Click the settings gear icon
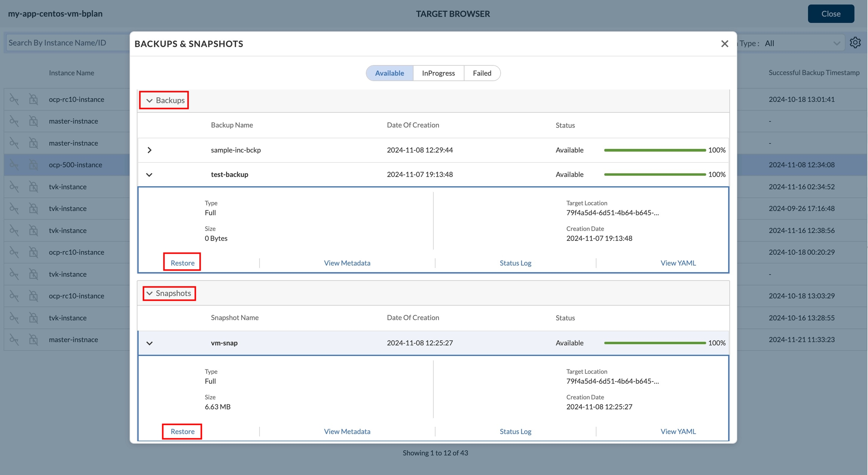This screenshot has height=475, width=868. 855,43
